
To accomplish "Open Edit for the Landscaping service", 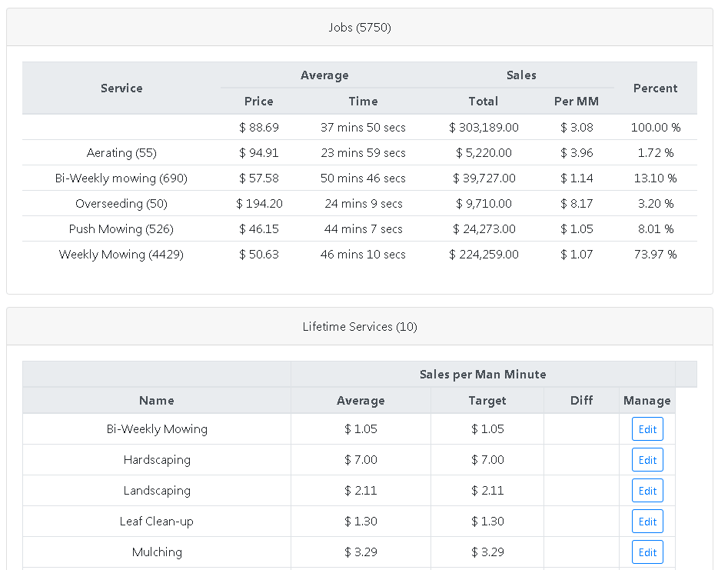I will pyautogui.click(x=647, y=491).
